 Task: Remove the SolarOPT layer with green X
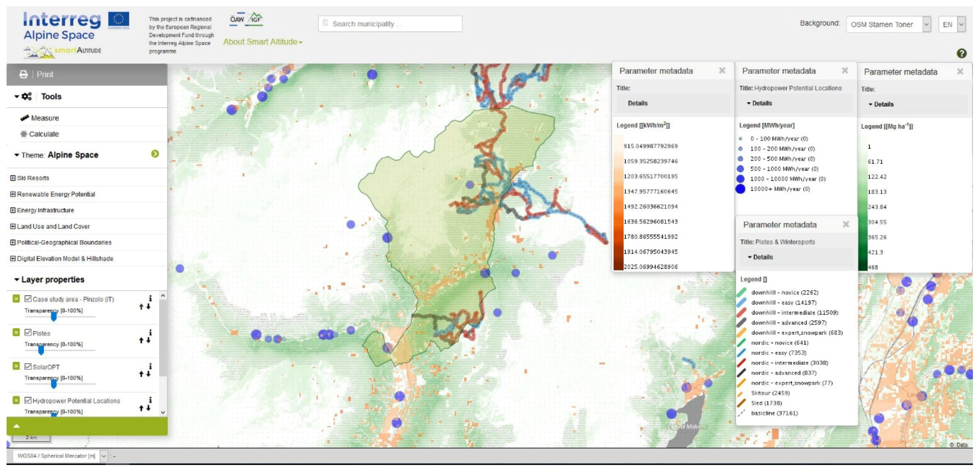pyautogui.click(x=16, y=366)
